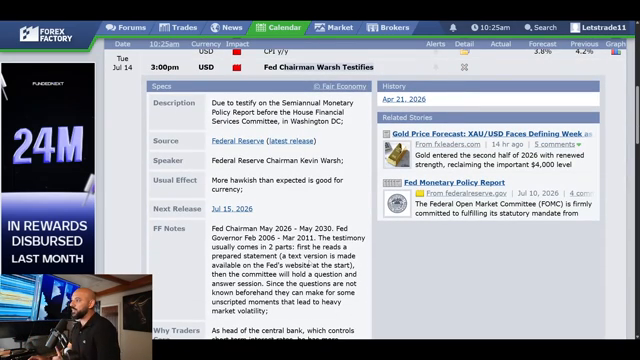Open the Jul 15, 2026 next release link
640x360 pixels.
[x=232, y=209]
